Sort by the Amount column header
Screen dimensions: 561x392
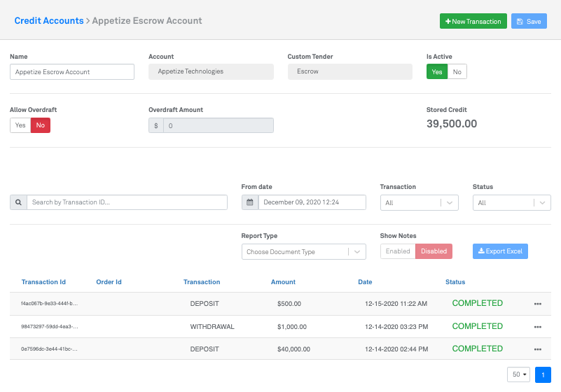pyautogui.click(x=283, y=282)
